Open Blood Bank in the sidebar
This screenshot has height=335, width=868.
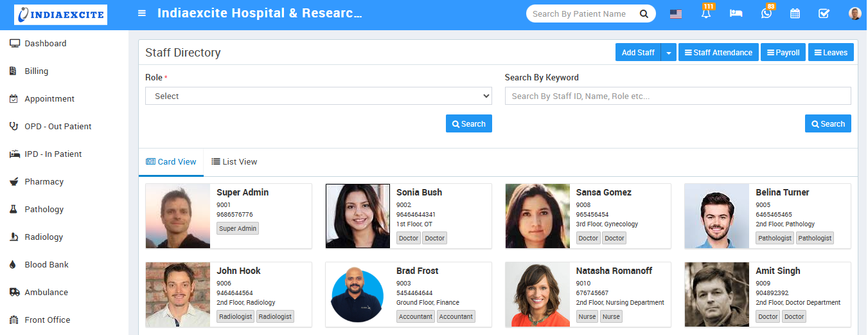[46, 265]
